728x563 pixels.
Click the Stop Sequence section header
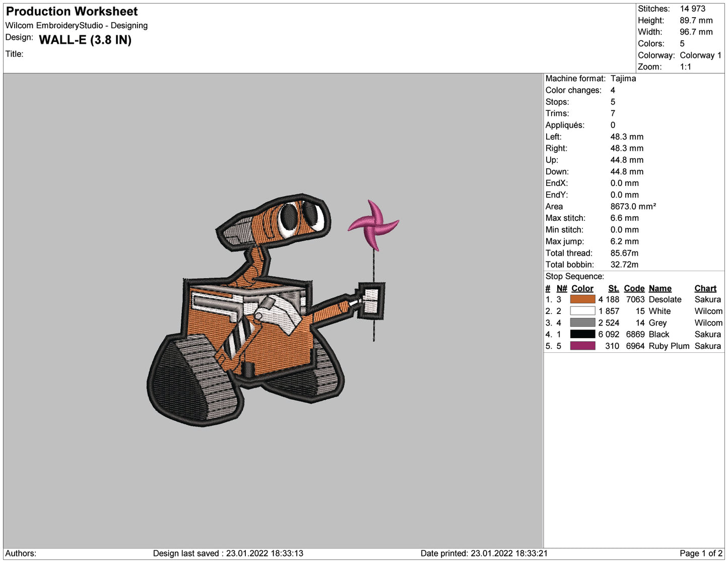[575, 276]
